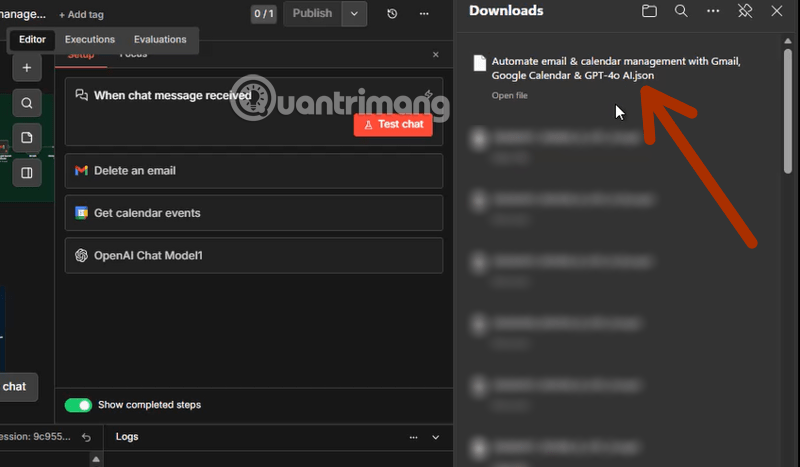Reset chat session icon
The height and width of the screenshot is (467, 800).
click(x=86, y=437)
